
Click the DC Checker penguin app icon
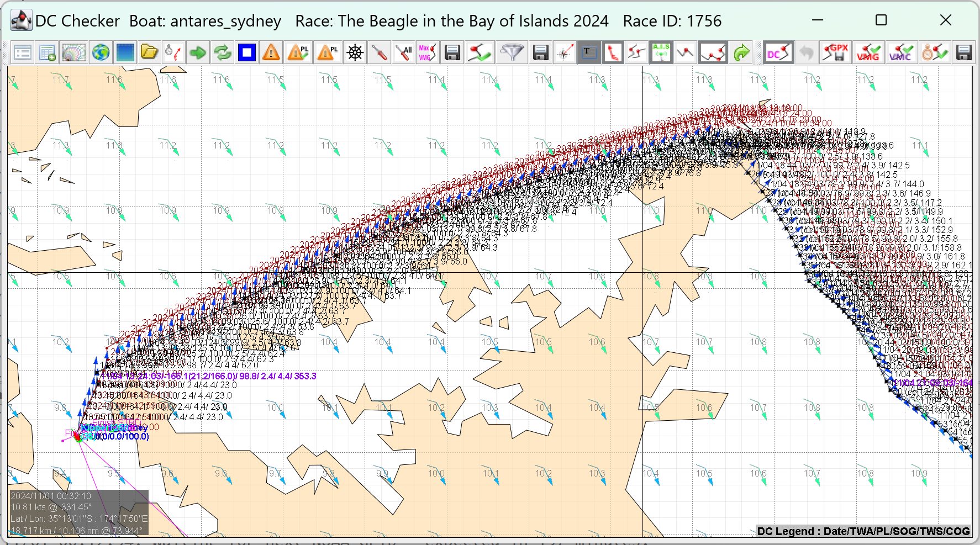click(22, 21)
